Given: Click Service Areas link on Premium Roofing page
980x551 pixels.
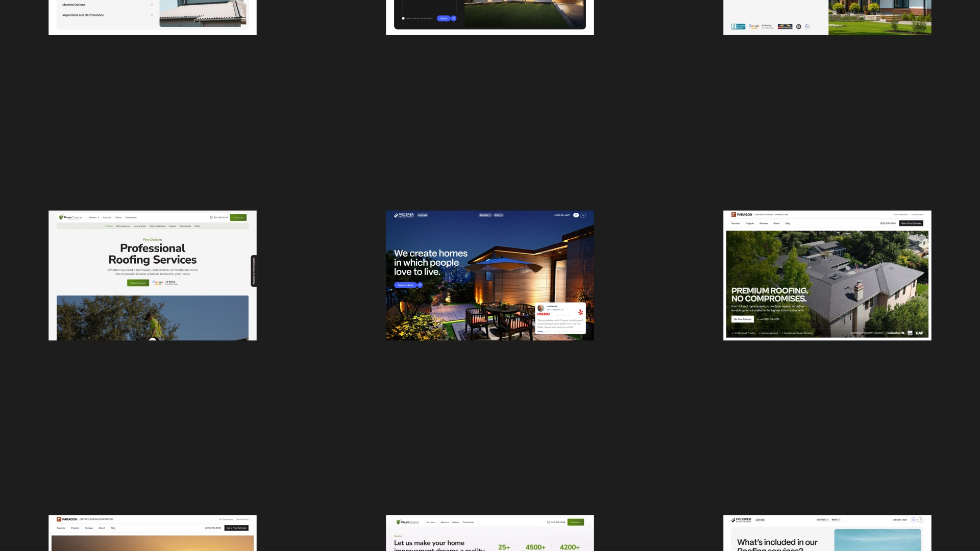Looking at the screenshot, I should click(917, 215).
